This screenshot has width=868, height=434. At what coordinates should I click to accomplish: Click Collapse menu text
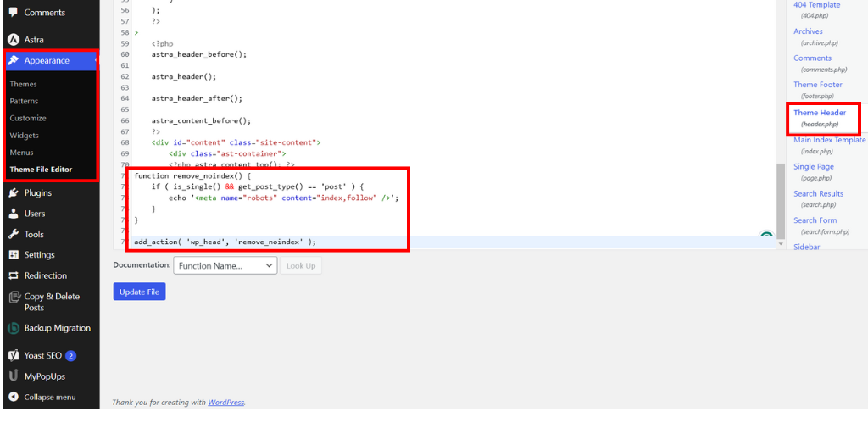[x=50, y=397]
